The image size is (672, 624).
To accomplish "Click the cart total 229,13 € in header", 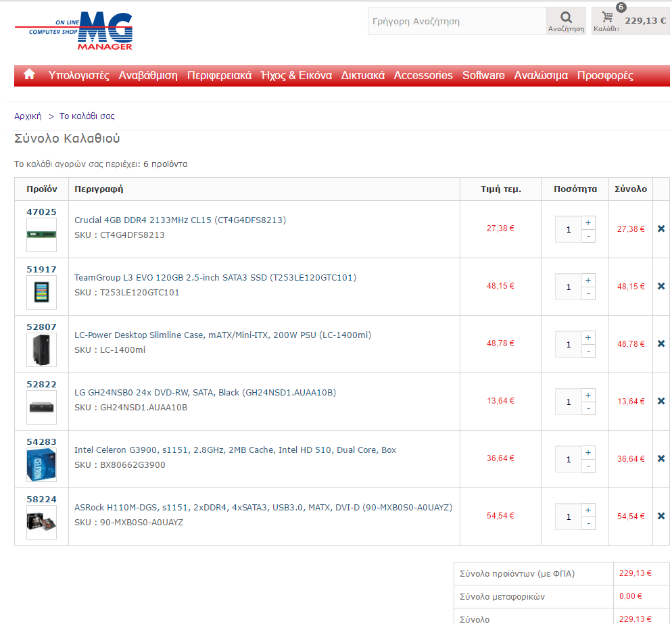I will (646, 20).
